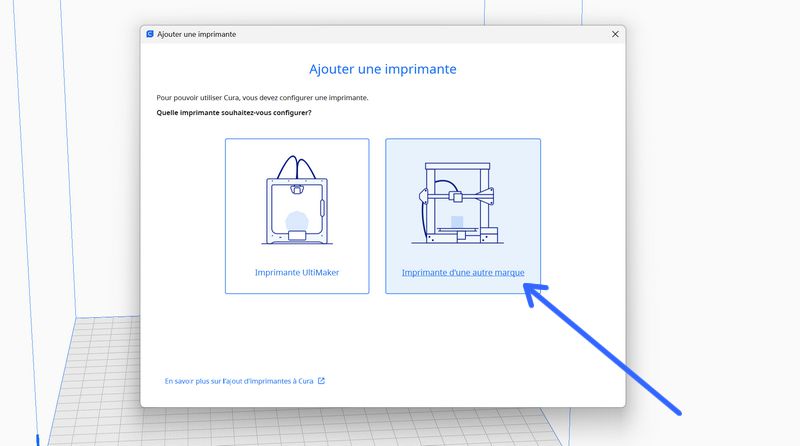Click text Quelle imprimante souhaitez-vous configurer?
This screenshot has height=446, width=800.
[234, 113]
